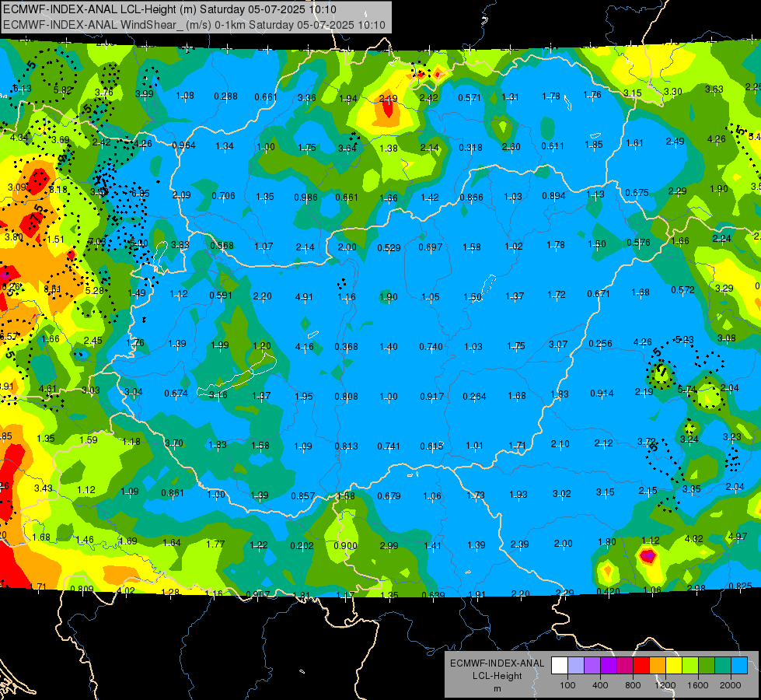
Task: Click the magenta legend swatch
Action: coord(625,666)
